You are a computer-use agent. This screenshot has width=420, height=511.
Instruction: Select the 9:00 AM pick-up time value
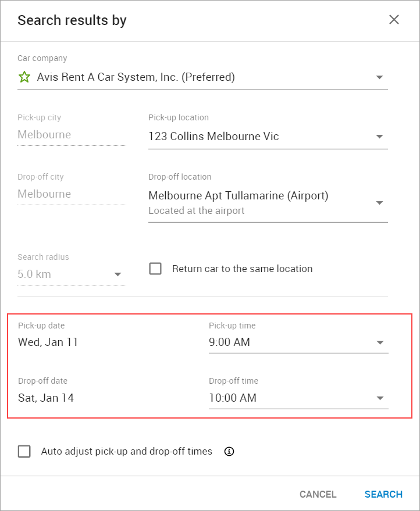(x=230, y=342)
